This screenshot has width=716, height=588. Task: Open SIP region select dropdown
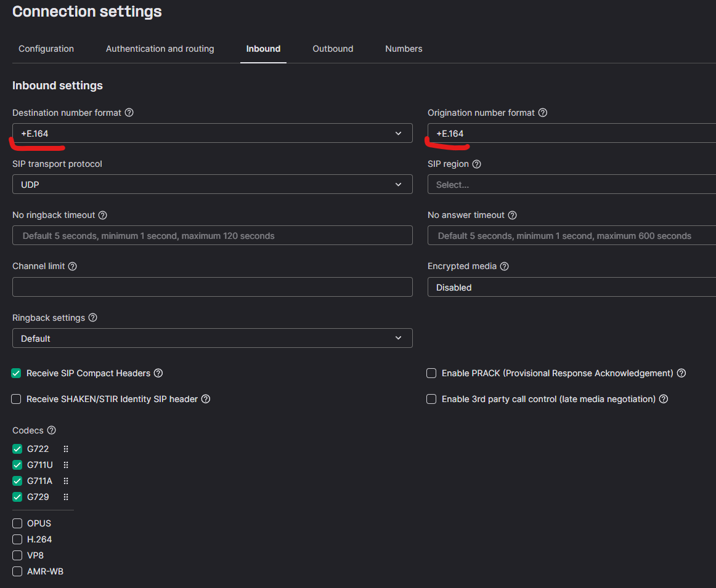pos(572,184)
